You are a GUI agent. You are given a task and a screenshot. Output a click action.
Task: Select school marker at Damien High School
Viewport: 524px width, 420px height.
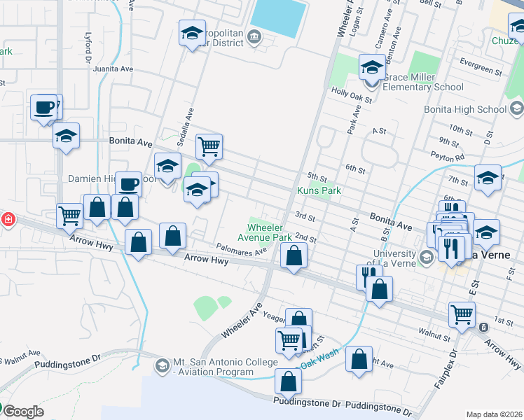[167, 167]
